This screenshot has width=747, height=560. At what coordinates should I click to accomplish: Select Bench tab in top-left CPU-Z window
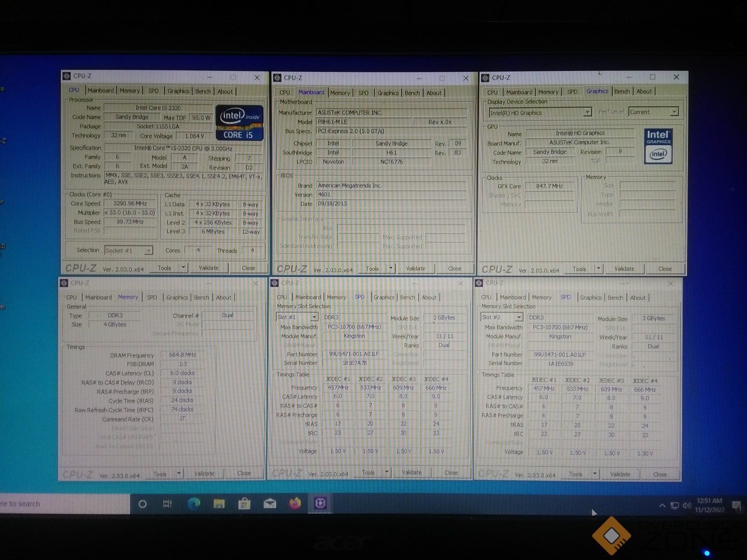click(x=203, y=91)
